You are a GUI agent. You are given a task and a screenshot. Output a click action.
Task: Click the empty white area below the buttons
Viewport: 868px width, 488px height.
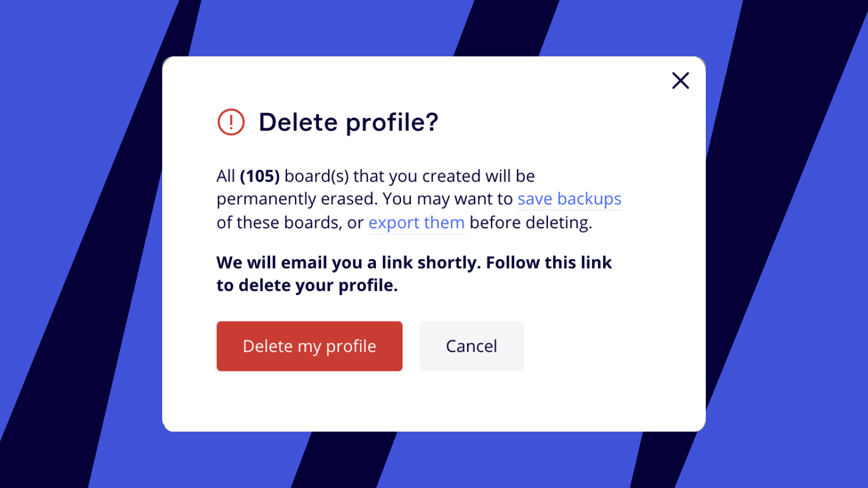pos(434,404)
